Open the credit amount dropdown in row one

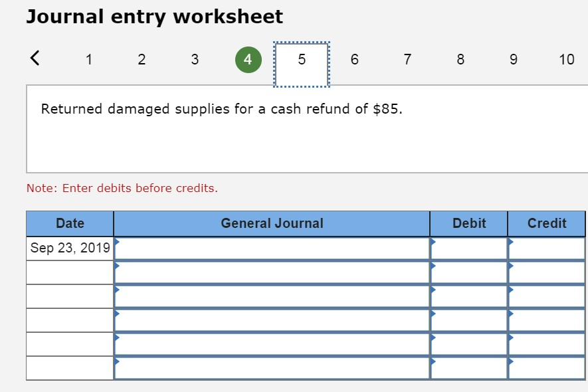click(510, 243)
